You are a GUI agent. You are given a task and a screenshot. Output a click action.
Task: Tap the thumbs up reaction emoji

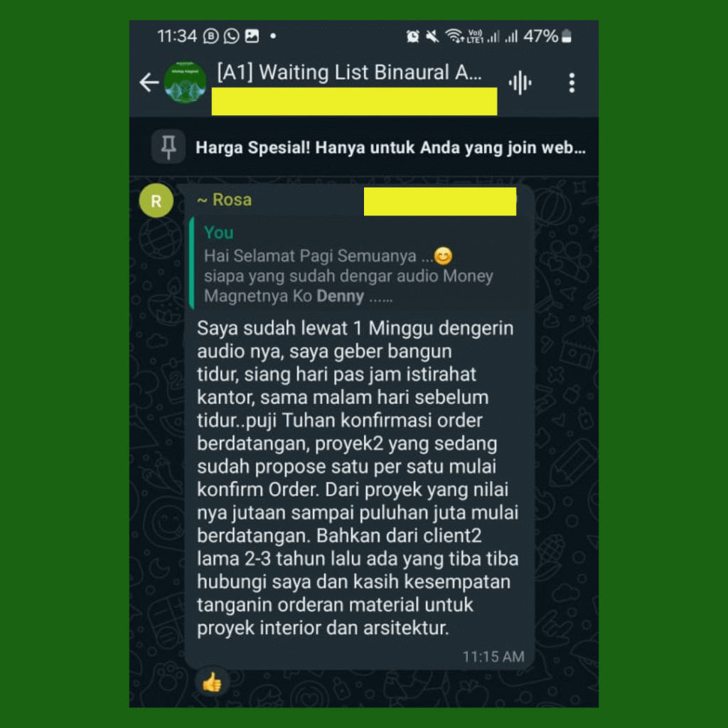point(212,682)
